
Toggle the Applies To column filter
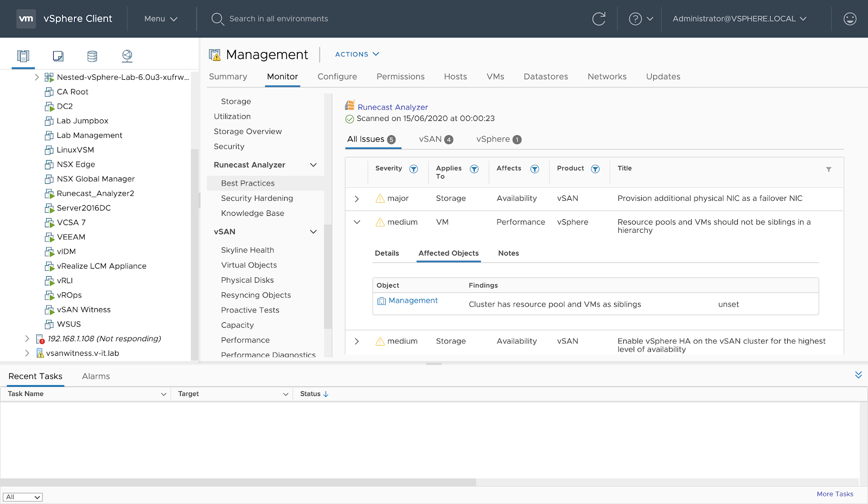(474, 169)
